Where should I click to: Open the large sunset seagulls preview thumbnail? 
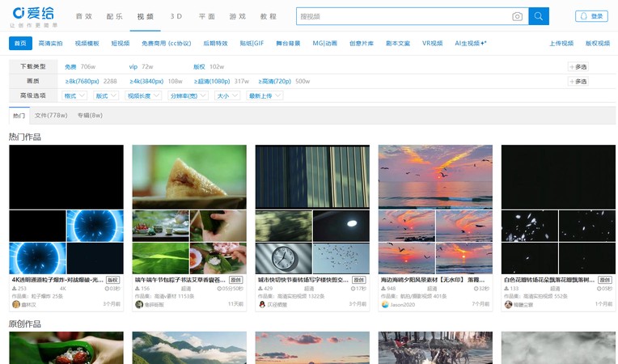pos(435,177)
